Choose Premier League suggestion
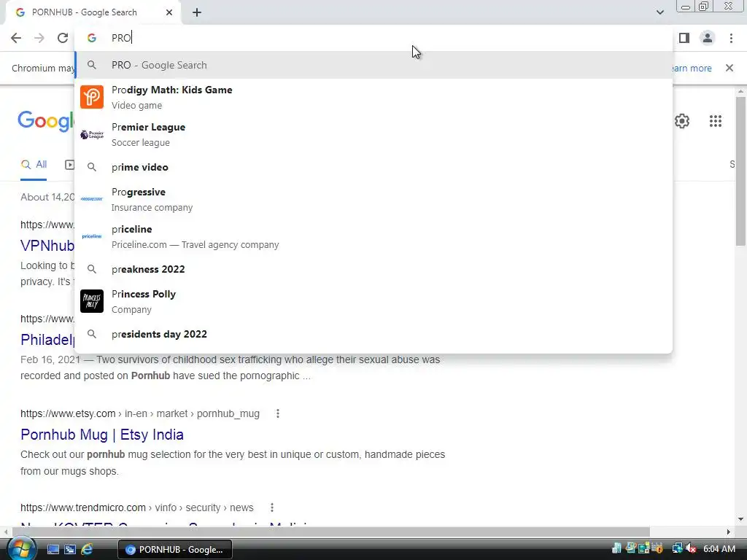 pyautogui.click(x=374, y=134)
